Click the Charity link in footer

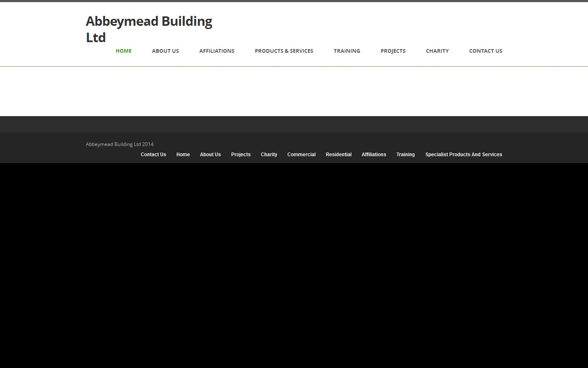[x=269, y=155]
